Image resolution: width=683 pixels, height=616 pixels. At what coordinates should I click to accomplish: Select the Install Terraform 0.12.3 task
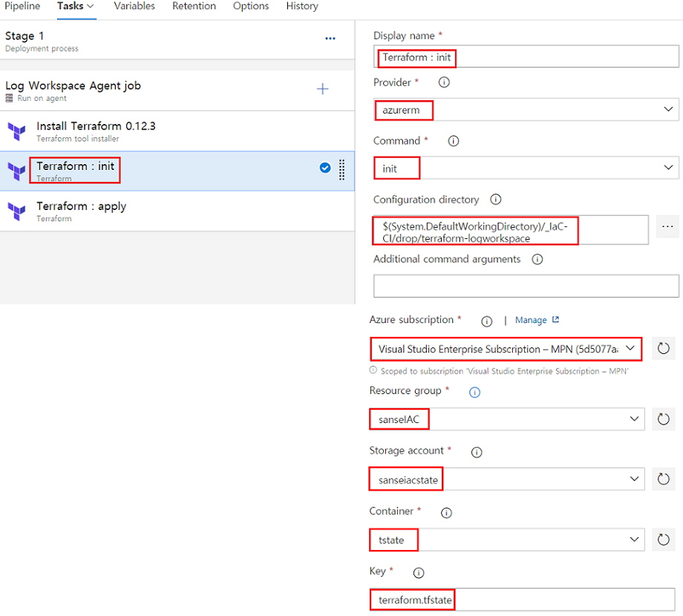(x=177, y=131)
